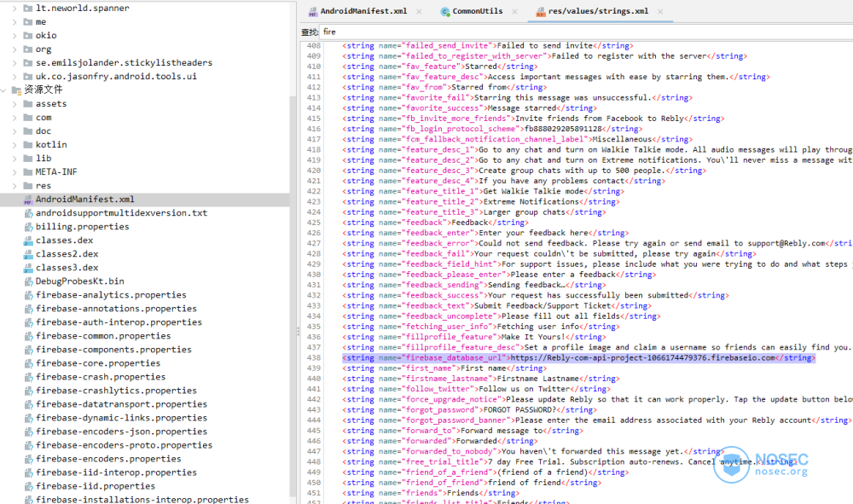853x504 pixels.
Task: Click the DebugProbesKt.bin file icon
Action: (28, 281)
